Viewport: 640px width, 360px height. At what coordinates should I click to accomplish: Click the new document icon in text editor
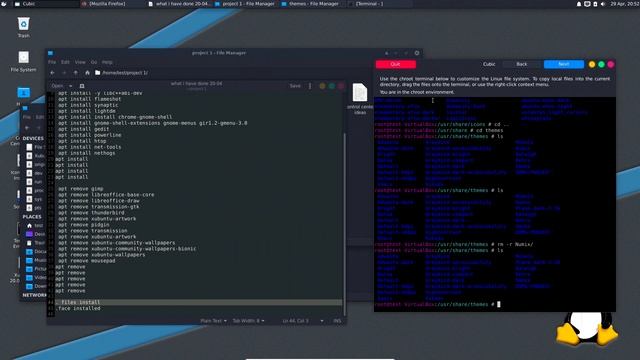pyautogui.click(x=82, y=86)
